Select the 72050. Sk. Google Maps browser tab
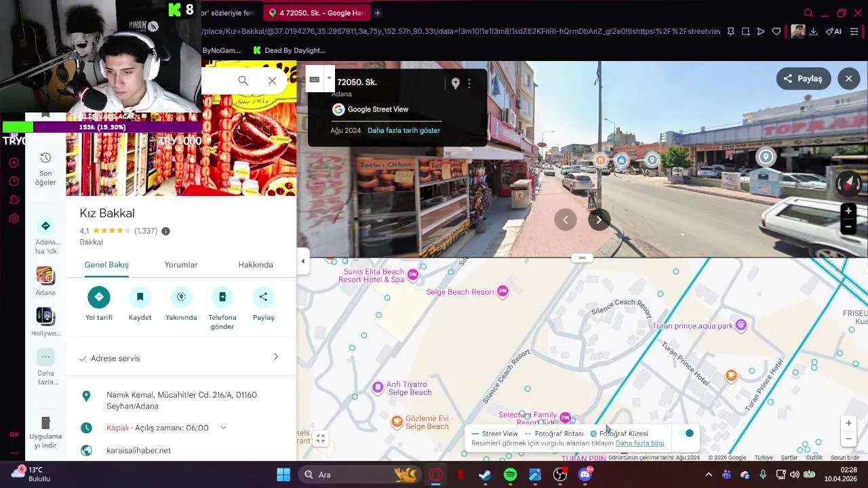 pos(316,13)
